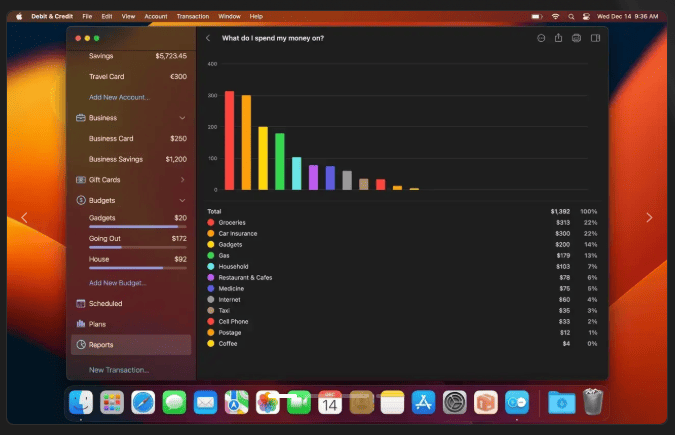Open Maps from the dock
This screenshot has width=675, height=435.
[236, 402]
